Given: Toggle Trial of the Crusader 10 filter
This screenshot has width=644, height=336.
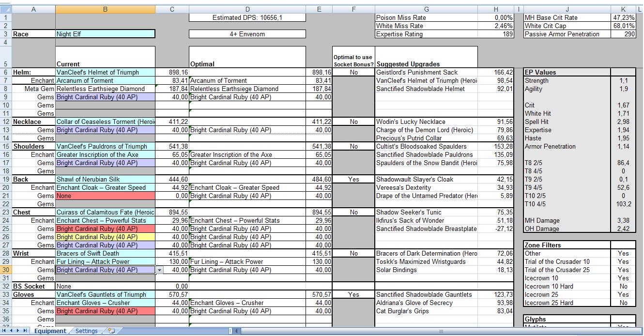Looking at the screenshot, I should pyautogui.click(x=624, y=261).
